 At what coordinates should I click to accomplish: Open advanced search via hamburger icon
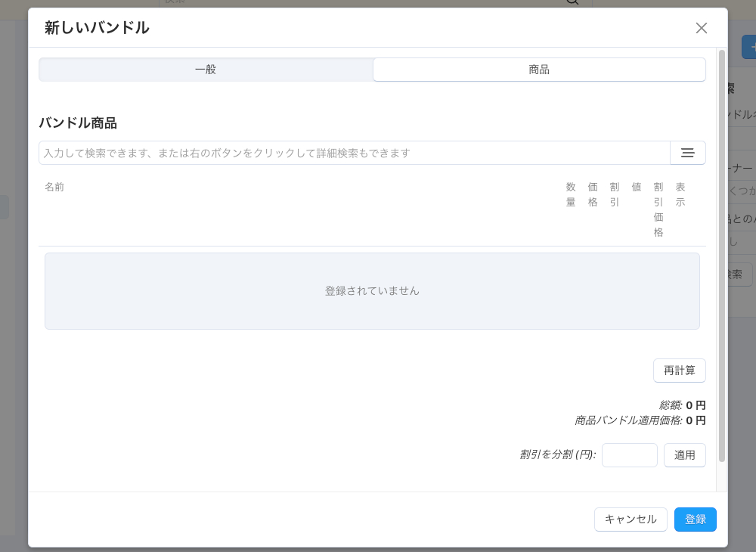point(687,153)
